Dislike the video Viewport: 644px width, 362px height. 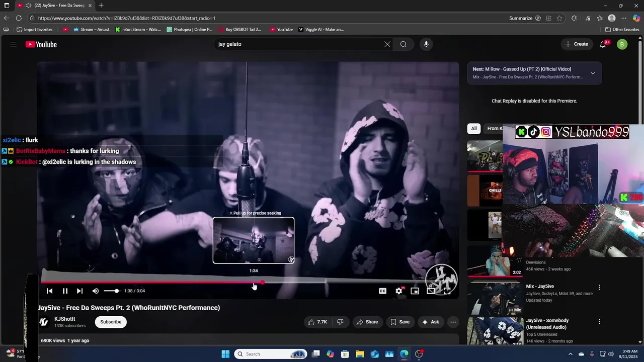[340, 322]
